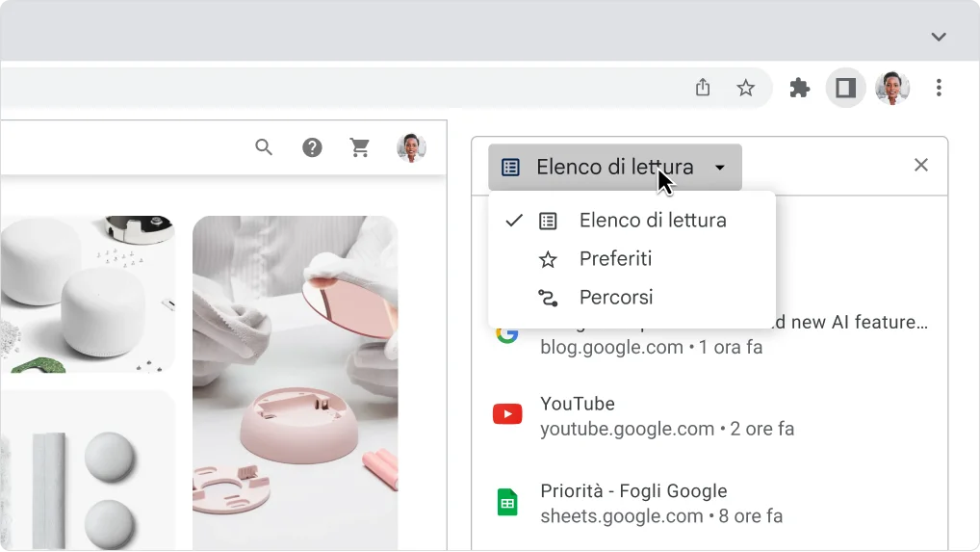
Task: Select Preferiti from the dropdown menu
Action: pyautogui.click(x=632, y=259)
